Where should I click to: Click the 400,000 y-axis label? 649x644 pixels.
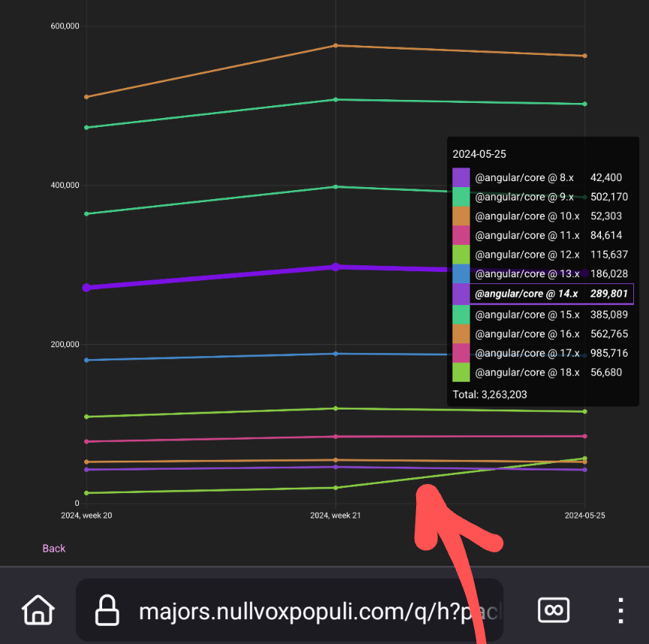coord(65,185)
